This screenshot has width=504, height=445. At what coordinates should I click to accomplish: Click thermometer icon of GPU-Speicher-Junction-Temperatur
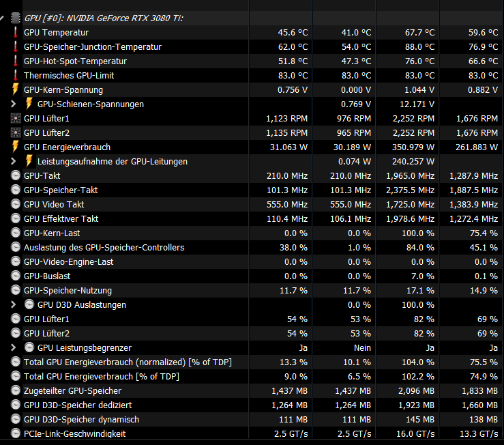pos(16,46)
